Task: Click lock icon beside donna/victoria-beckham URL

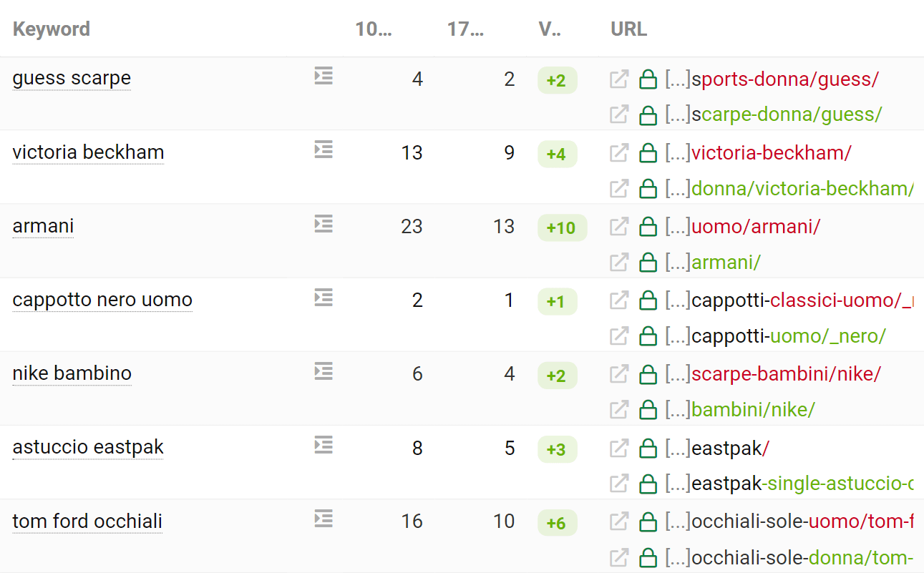Action: [x=648, y=188]
